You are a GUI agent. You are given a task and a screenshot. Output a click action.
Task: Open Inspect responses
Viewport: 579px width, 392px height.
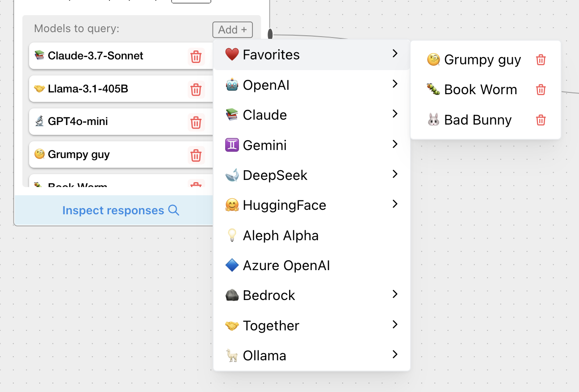[x=113, y=210]
